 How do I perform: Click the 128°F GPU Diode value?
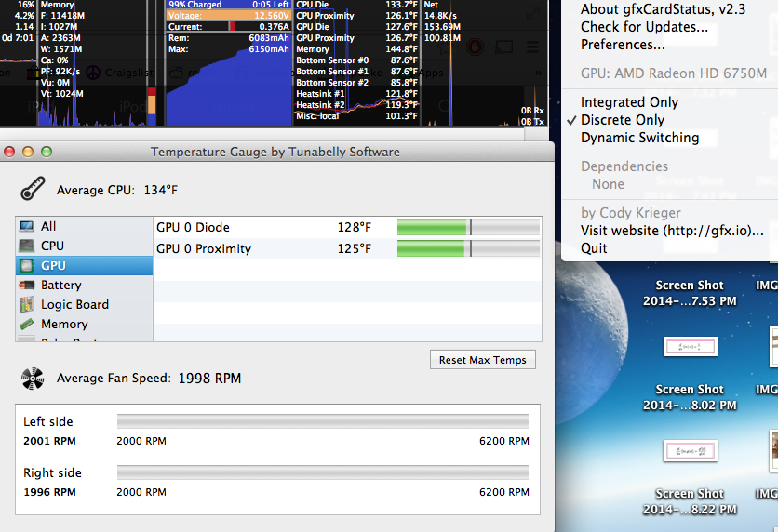coord(355,227)
